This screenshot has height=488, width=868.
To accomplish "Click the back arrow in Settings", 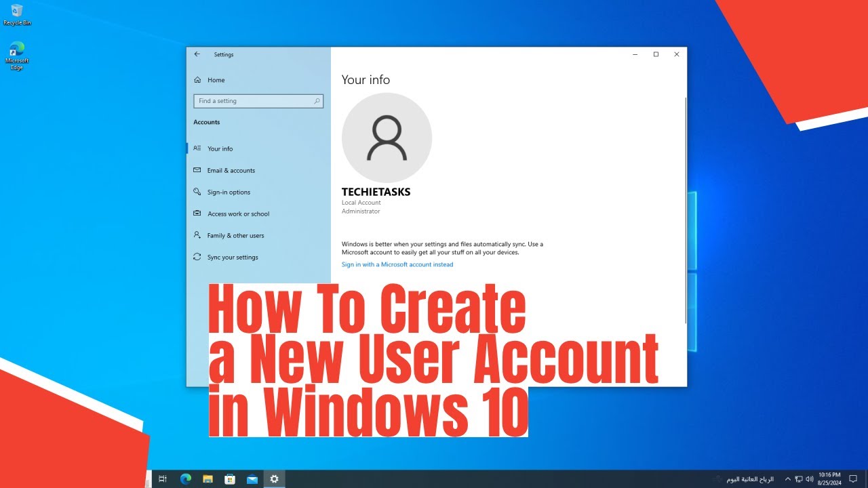I will point(197,54).
